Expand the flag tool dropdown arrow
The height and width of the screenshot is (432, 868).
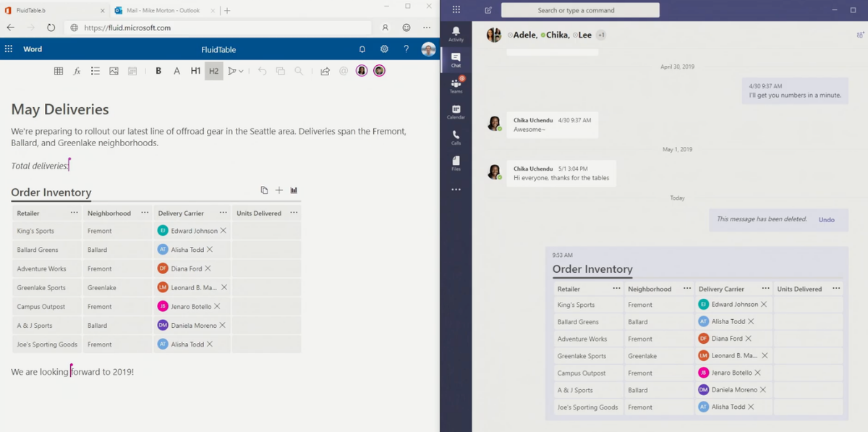242,70
